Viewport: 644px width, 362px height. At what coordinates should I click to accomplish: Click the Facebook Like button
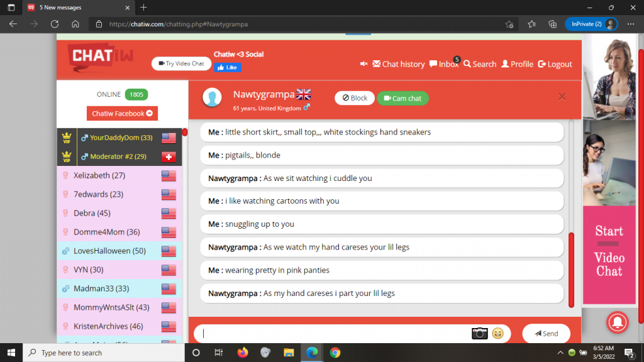tap(228, 67)
